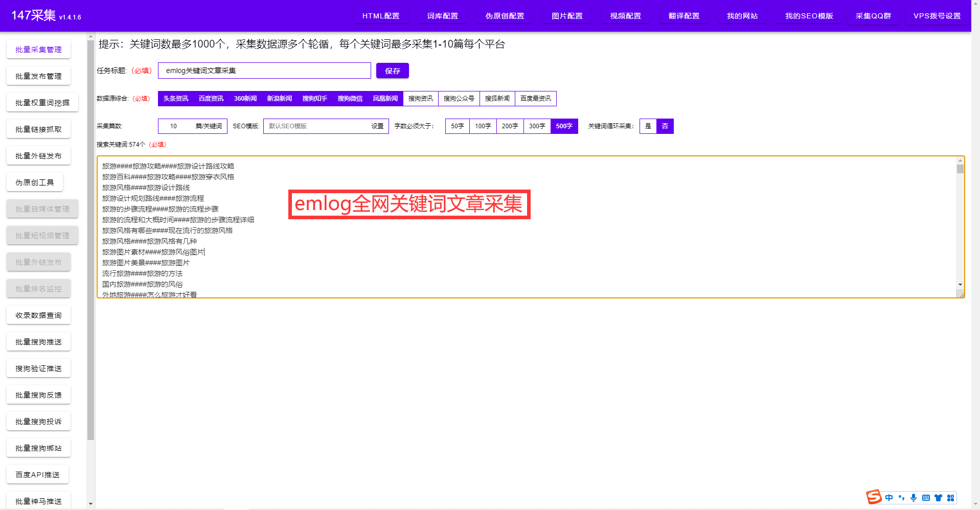Image resolution: width=980 pixels, height=510 pixels.
Task: Click the 147采集 logo title
Action: 34,15
